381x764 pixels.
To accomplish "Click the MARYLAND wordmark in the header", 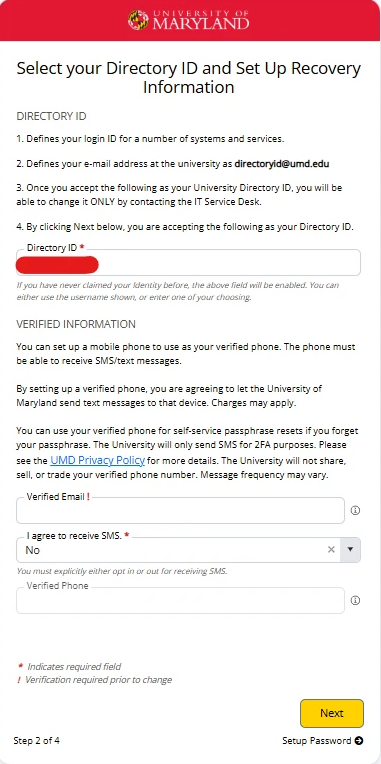I will pos(201,23).
